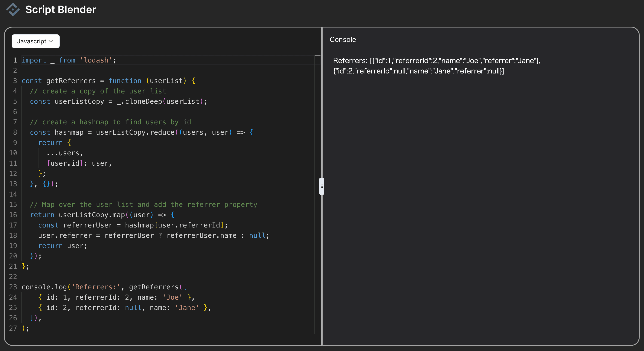
Task: Click the empty line 14 in editor
Action: (100, 194)
